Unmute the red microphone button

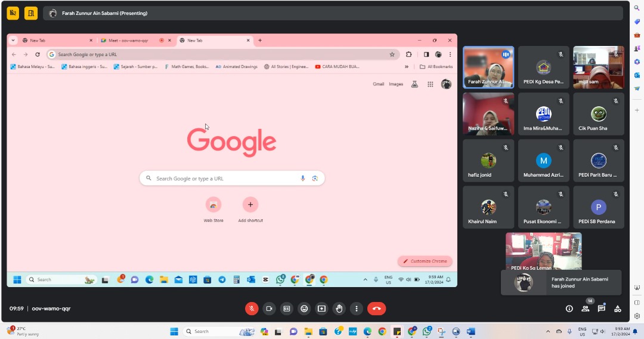click(x=252, y=309)
